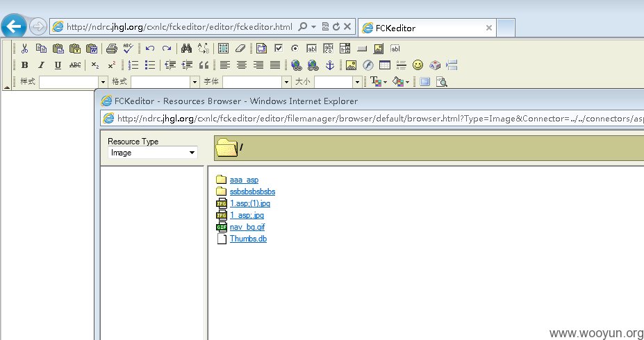Open the 样式 style dropdown
The image size is (644, 340).
coord(74,82)
